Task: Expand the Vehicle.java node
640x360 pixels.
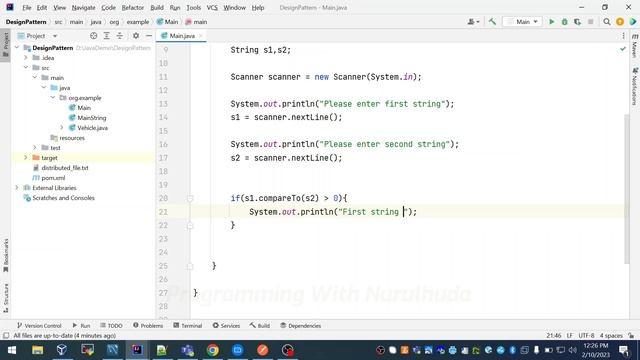Action: click(x=62, y=128)
